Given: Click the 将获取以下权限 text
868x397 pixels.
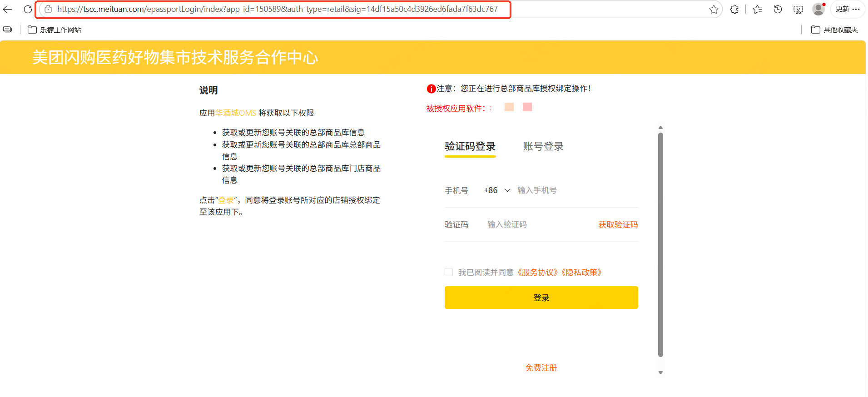Looking at the screenshot, I should point(286,113).
